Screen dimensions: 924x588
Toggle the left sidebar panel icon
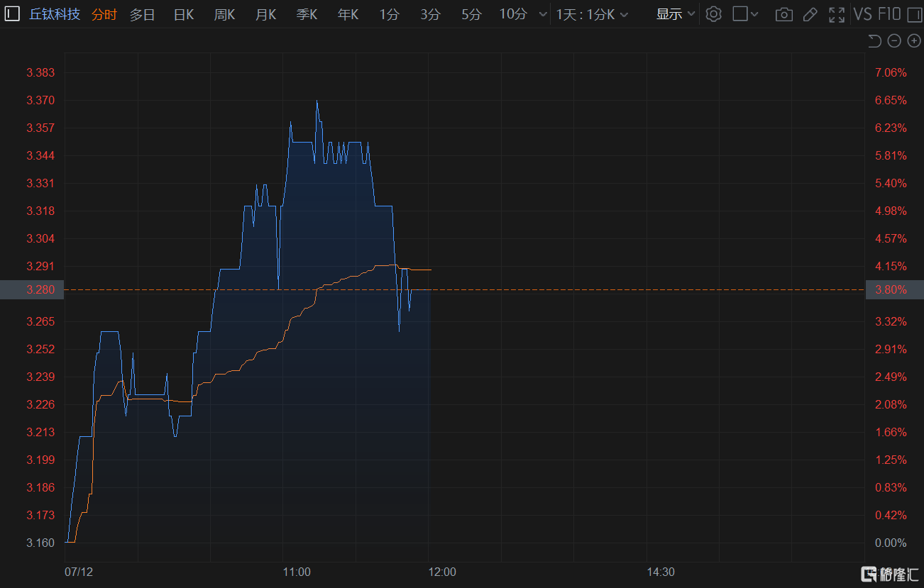pos(12,13)
